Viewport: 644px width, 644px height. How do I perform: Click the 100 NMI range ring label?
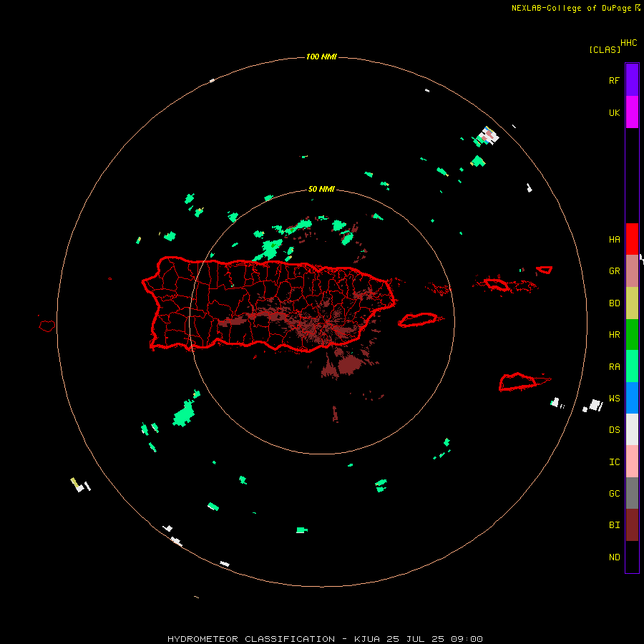tap(321, 57)
